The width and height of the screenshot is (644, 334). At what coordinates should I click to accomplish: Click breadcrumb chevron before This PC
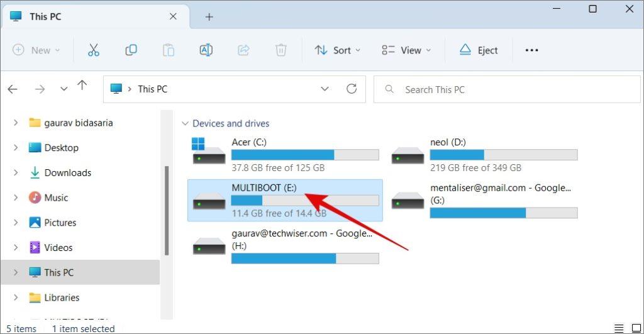(x=130, y=89)
